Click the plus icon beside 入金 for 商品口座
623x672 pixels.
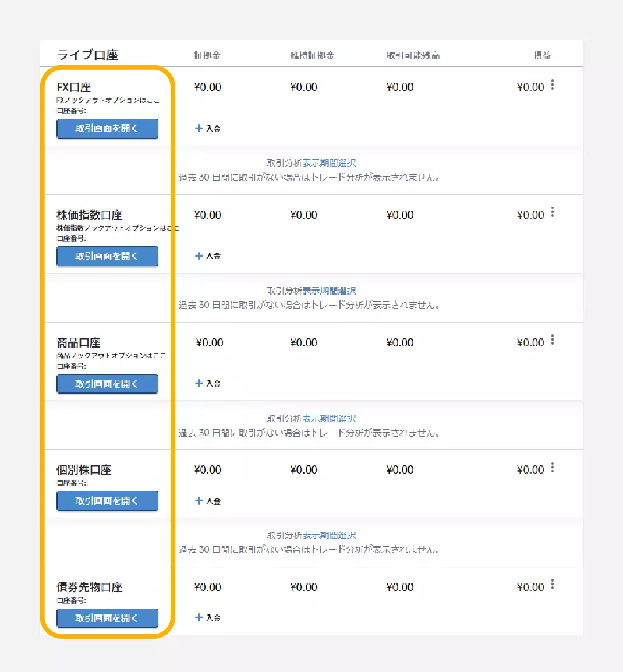[199, 383]
